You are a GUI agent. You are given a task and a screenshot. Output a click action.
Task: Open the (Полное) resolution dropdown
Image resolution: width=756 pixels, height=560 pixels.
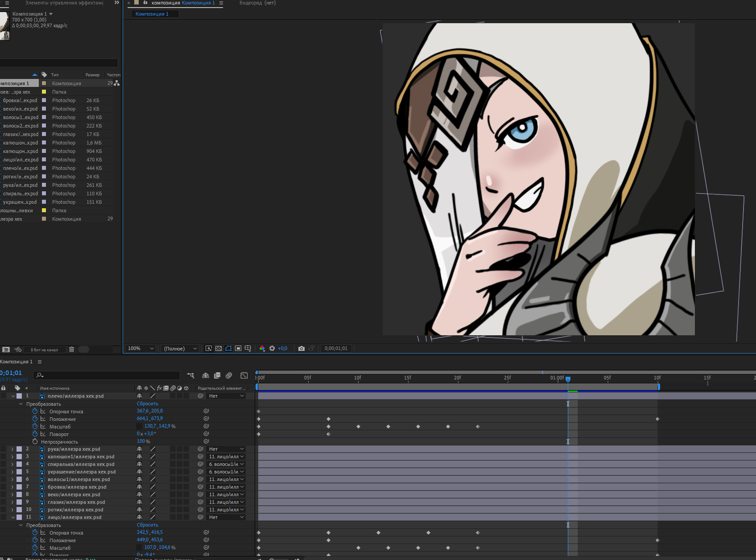click(x=180, y=348)
